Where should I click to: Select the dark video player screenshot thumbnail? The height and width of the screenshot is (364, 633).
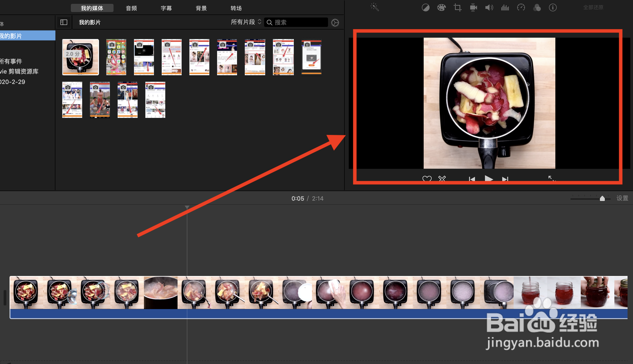144,57
